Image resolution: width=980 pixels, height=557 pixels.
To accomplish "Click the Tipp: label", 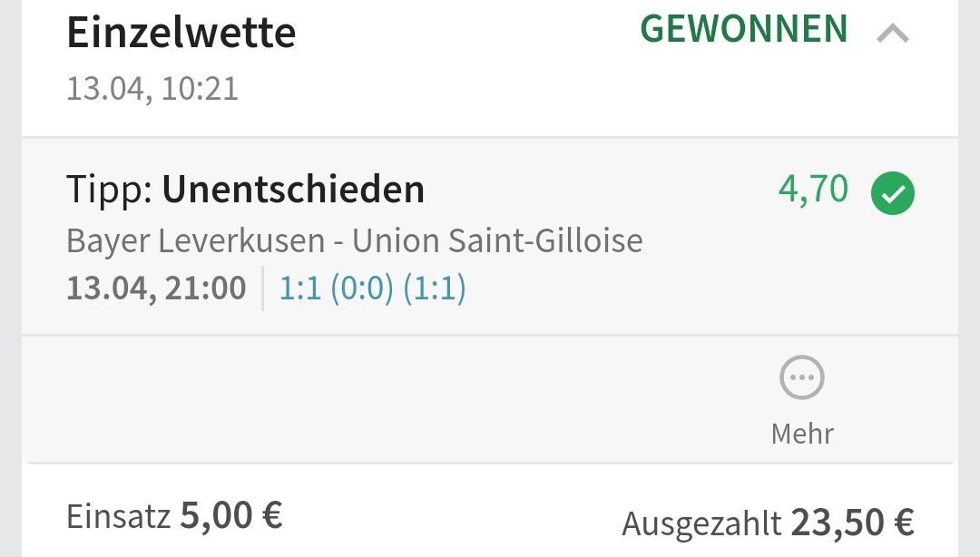I will tap(109, 190).
